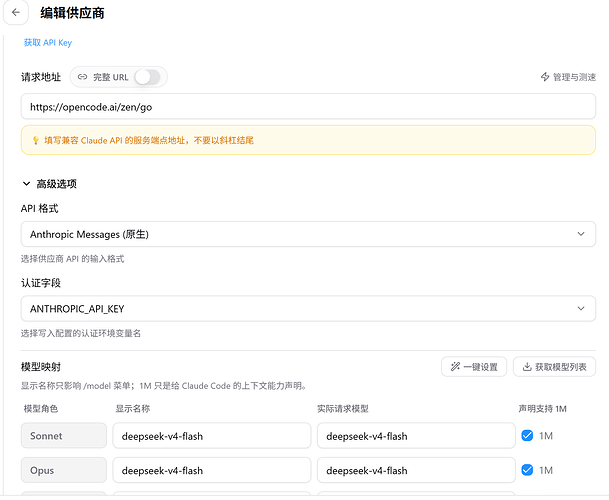Click the download icon in 获取模型列表
The height and width of the screenshot is (500, 609).
(x=527, y=367)
